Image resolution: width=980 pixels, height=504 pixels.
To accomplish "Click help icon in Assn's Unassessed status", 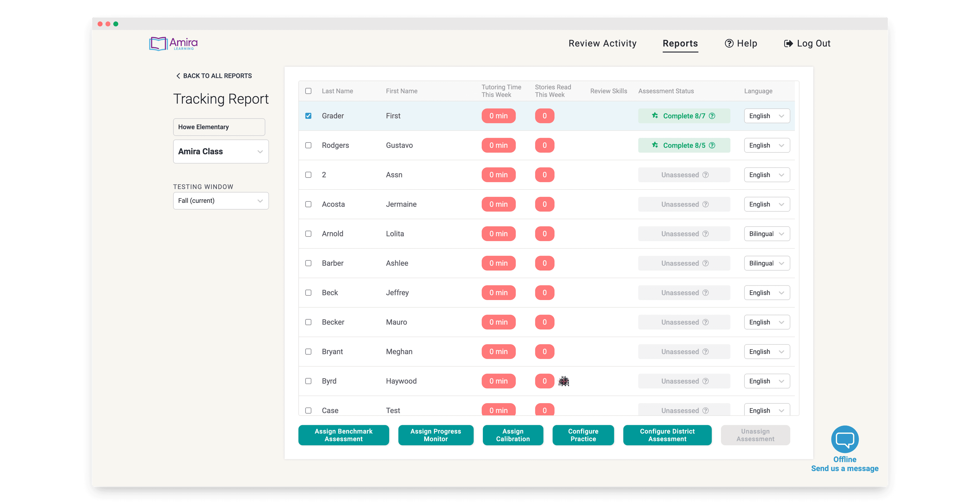I will click(x=705, y=175).
